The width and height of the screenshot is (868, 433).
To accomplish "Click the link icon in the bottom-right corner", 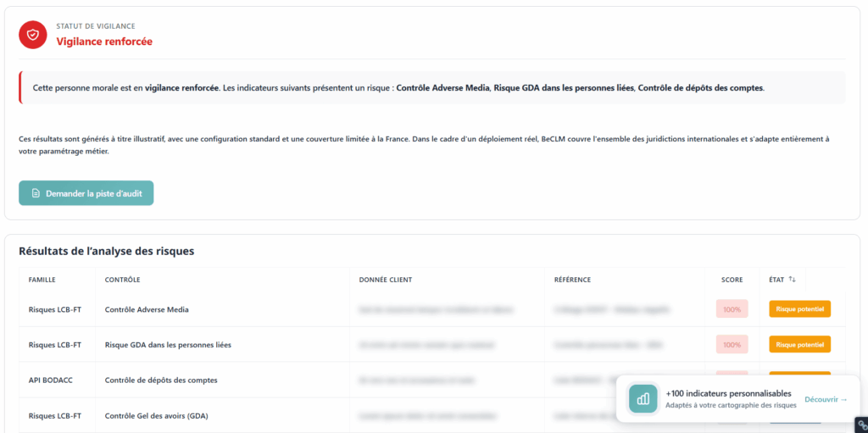I will coord(860,425).
